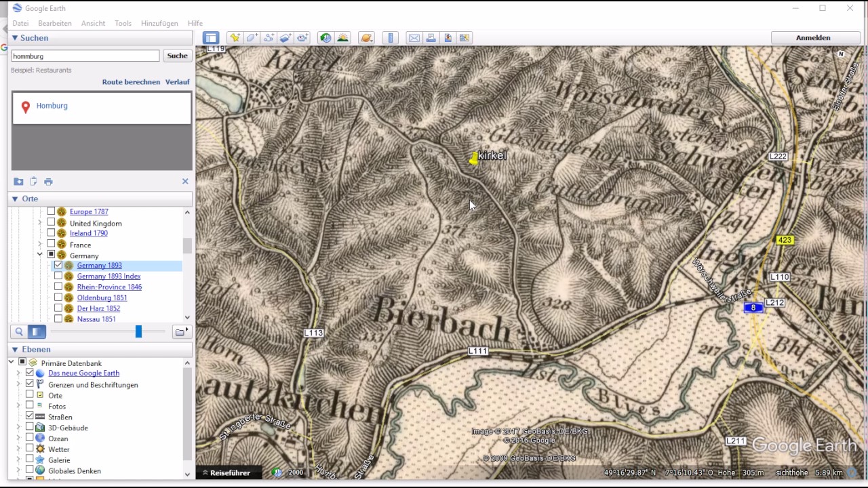868x488 pixels.
Task: Expand the France folder
Action: click(39, 244)
